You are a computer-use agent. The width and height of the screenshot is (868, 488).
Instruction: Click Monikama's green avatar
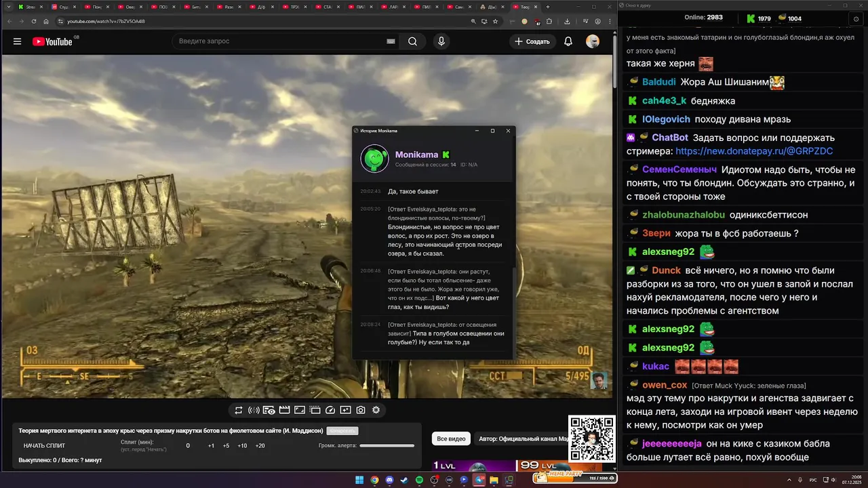pos(374,158)
